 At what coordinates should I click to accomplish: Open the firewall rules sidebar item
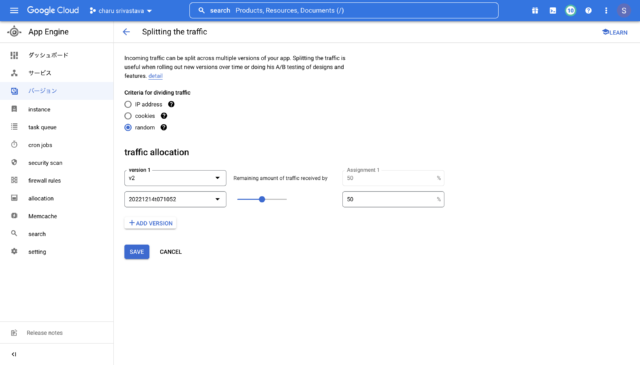(57, 180)
